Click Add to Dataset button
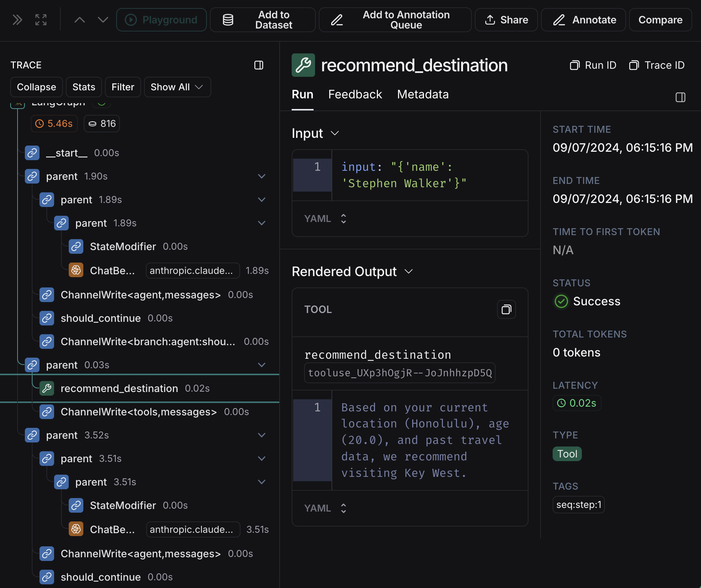 coord(262,20)
